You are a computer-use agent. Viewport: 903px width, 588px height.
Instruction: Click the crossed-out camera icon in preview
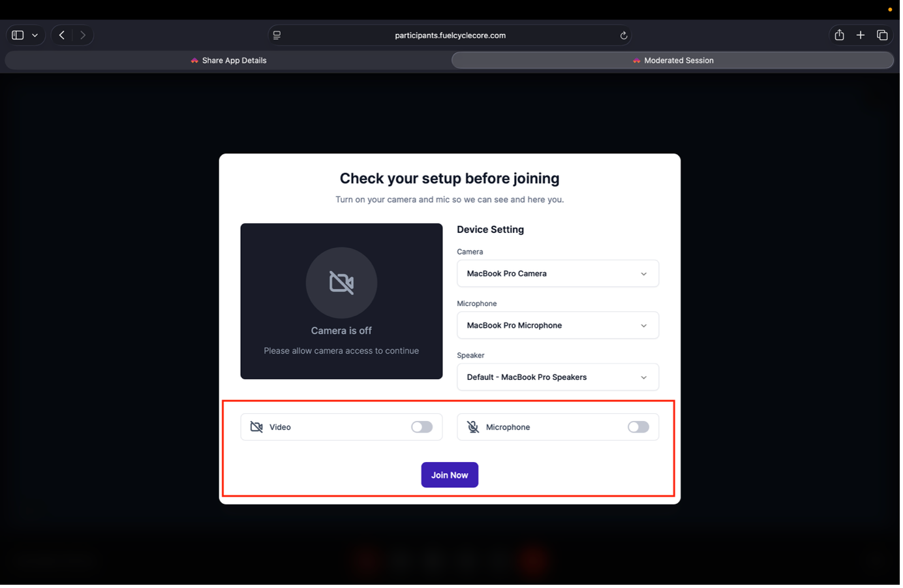click(341, 283)
